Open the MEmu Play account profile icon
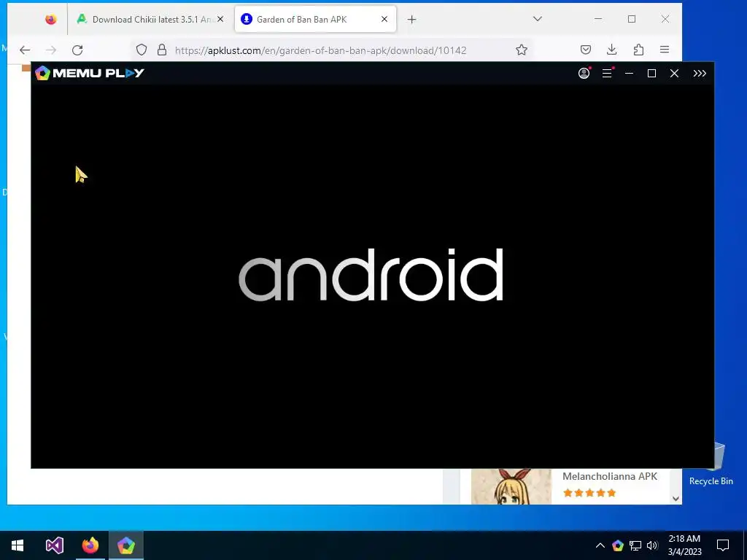This screenshot has width=747, height=560. coord(584,73)
